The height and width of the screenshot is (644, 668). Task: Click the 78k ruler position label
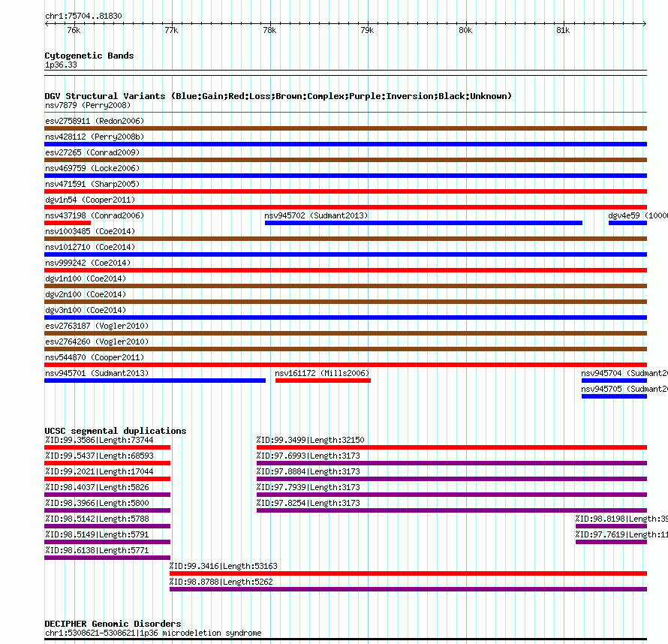[269, 30]
